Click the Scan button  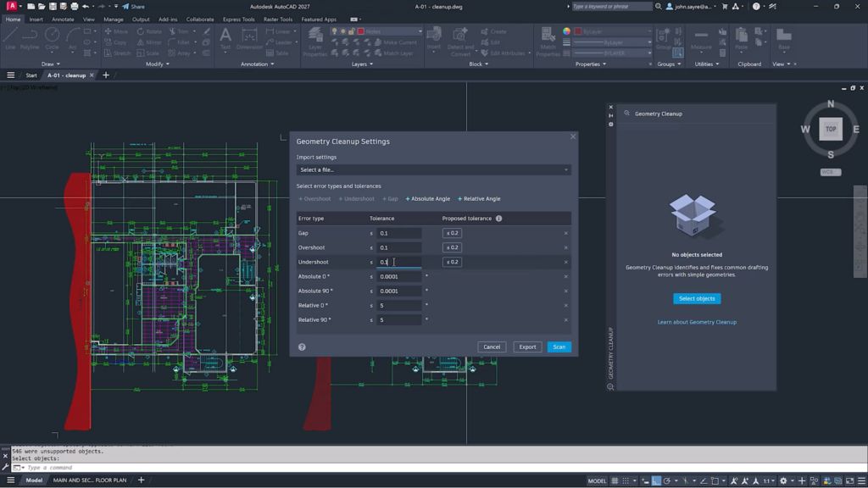coord(559,347)
